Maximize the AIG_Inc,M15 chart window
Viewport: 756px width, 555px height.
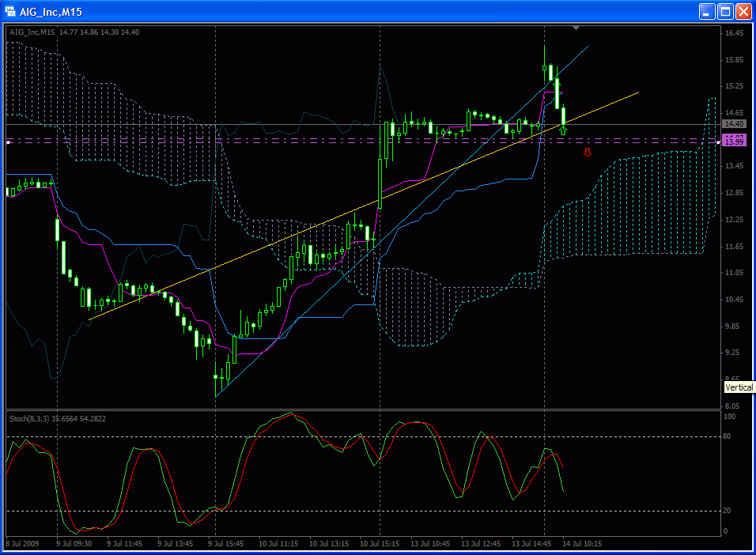(725, 12)
